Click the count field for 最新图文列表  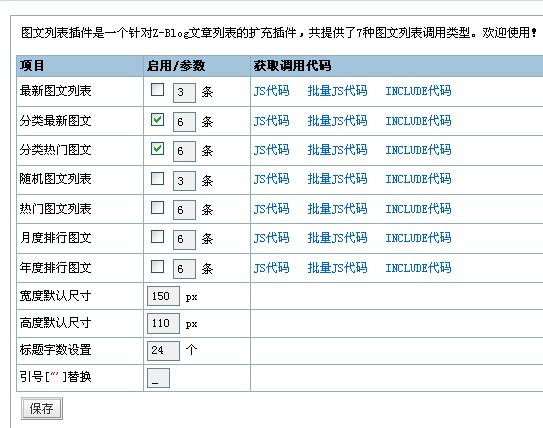184,92
